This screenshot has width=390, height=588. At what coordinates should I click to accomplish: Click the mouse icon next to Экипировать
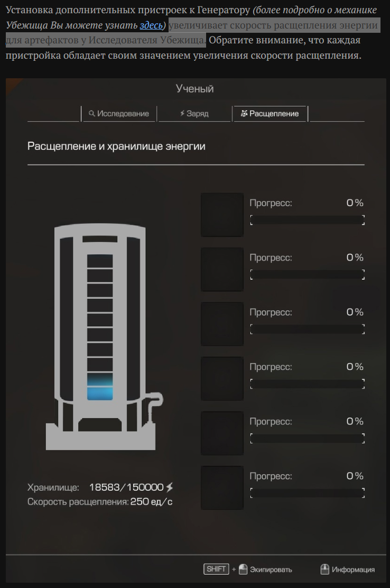point(243,569)
